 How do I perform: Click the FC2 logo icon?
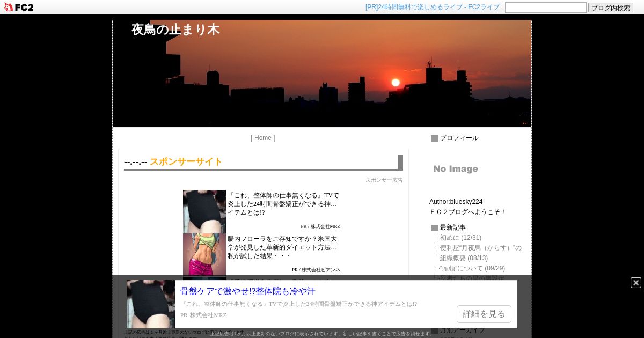(x=19, y=7)
